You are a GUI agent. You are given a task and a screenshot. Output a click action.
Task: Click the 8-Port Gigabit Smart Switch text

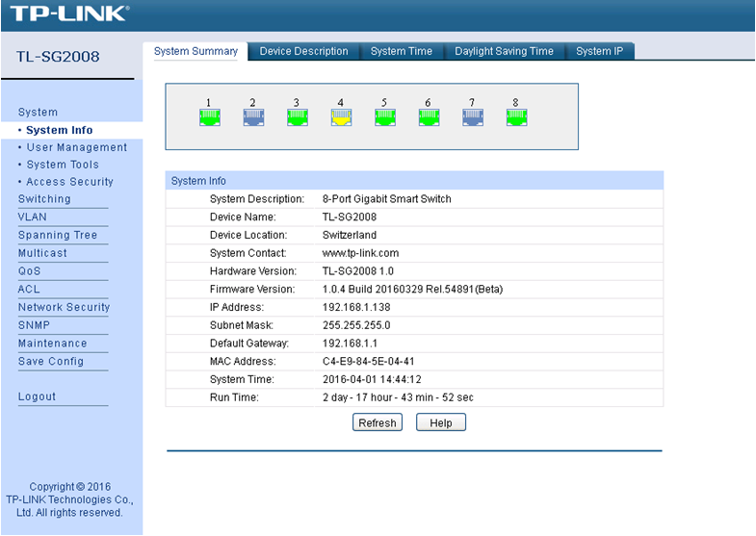pyautogui.click(x=387, y=199)
